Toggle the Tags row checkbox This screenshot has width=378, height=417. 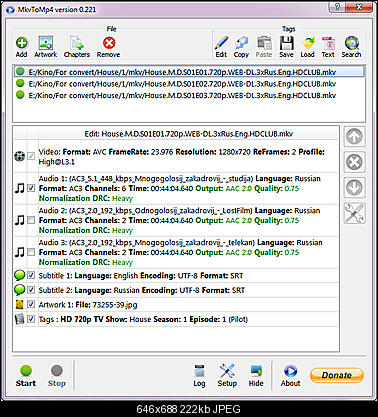(31, 319)
